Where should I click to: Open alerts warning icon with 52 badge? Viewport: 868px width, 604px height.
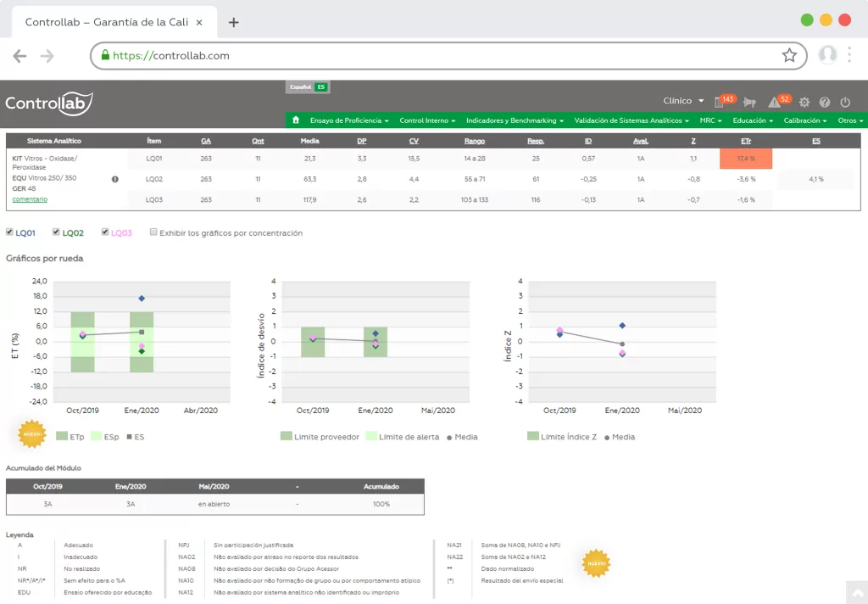pos(775,102)
